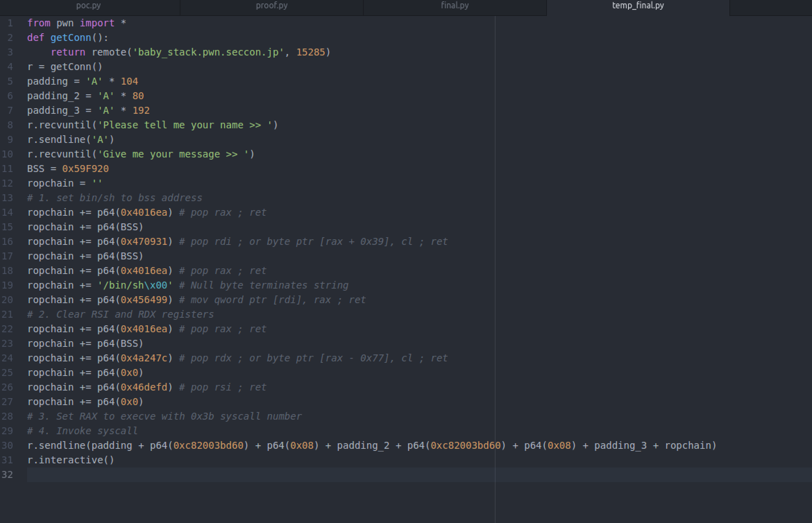Viewport: 812px width, 523px height.
Task: Click 'return' keyword on line 3
Action: pyautogui.click(x=68, y=52)
